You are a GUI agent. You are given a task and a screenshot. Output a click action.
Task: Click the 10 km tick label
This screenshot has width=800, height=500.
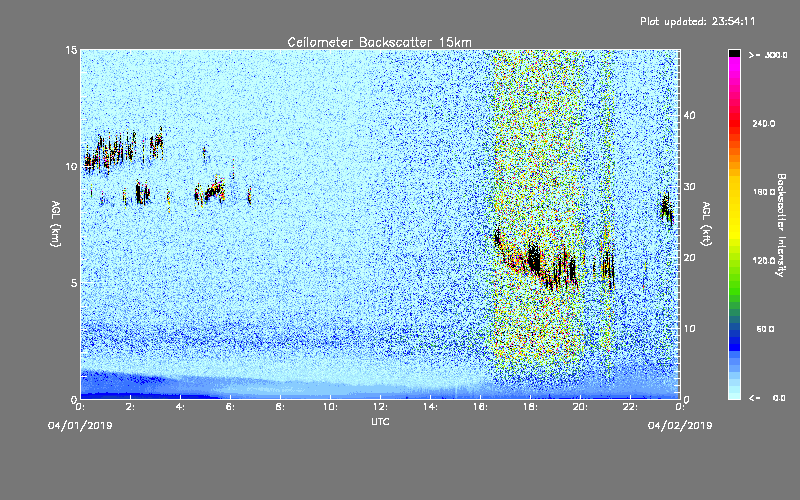(71, 166)
